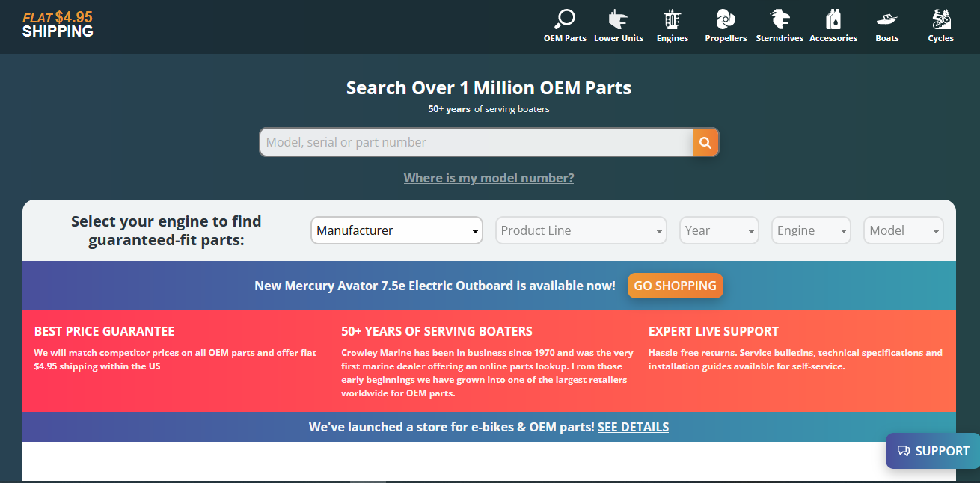980x483 pixels.
Task: Select the Sterndrives menu label
Action: pos(780,38)
